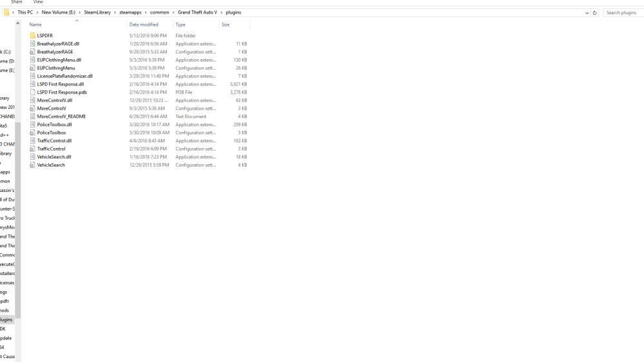Select the LSPDFR folder icon
The height and width of the screenshot is (362, 644).
32,35
